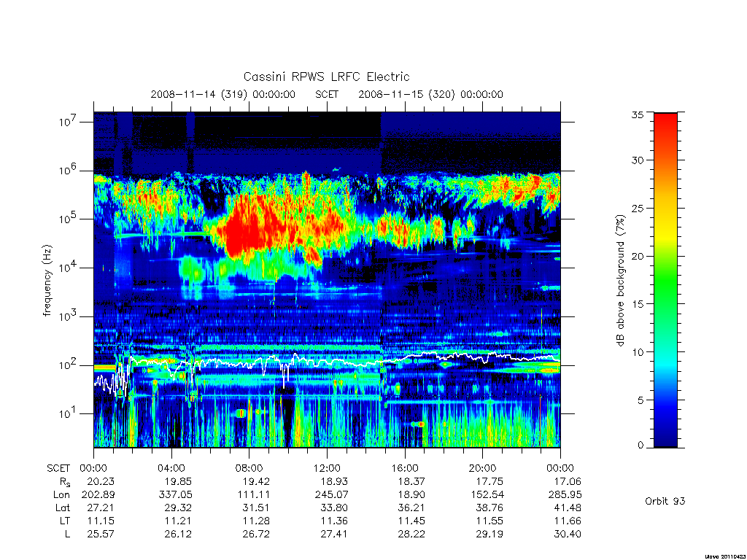Click the 10^4 frequency tick label
The width and height of the screenshot is (747, 560).
point(68,267)
